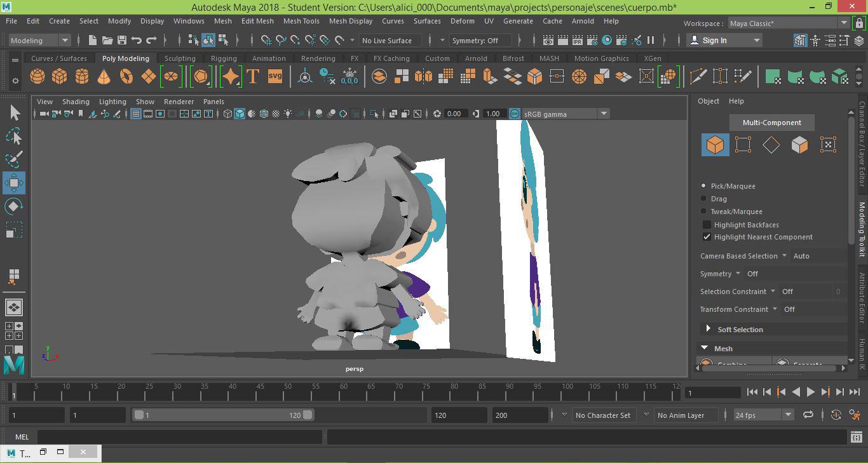Expand the Soft Selection section
868x463 pixels.
pos(708,329)
